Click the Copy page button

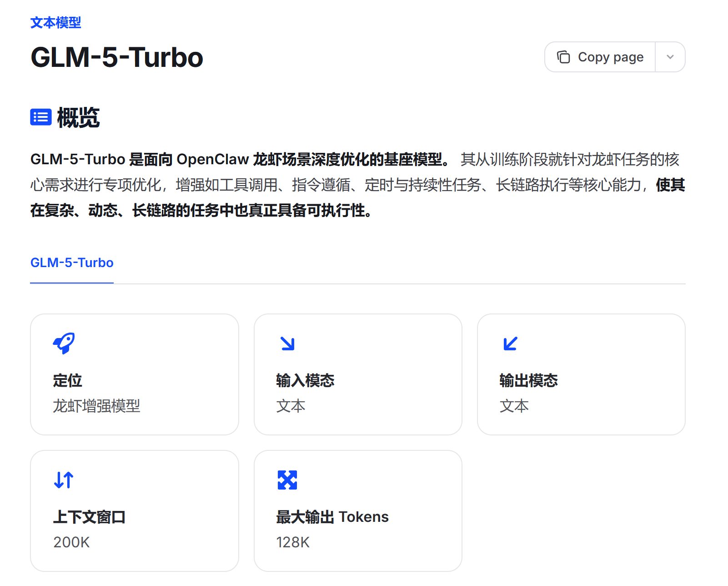tap(600, 57)
